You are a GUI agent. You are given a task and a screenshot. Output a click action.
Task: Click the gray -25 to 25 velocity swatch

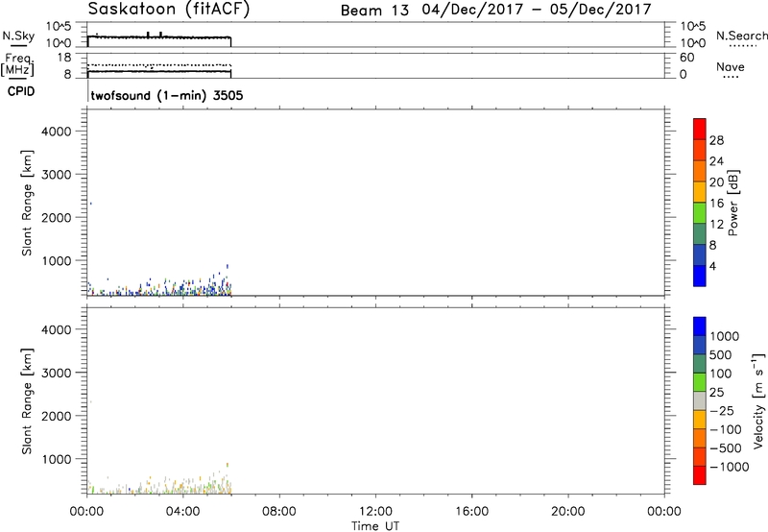(x=700, y=401)
